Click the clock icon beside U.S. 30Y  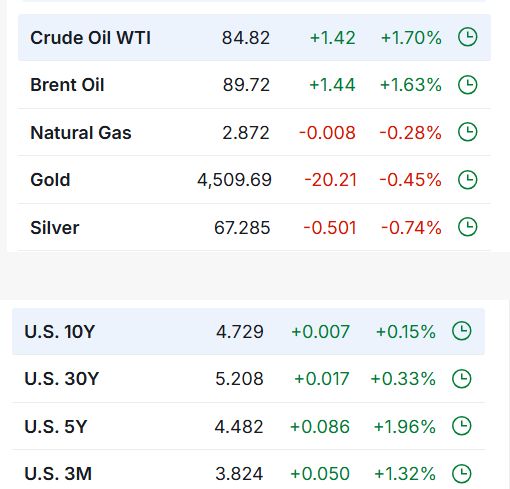pos(462,379)
